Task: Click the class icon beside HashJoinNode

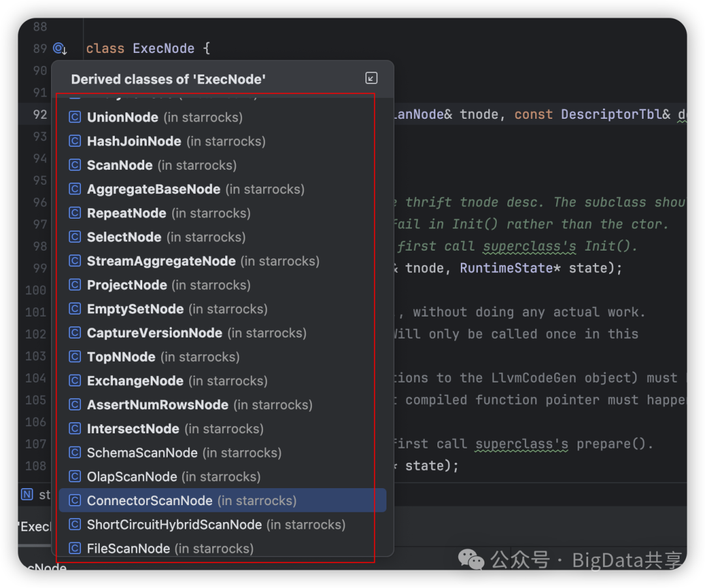Action: click(74, 141)
